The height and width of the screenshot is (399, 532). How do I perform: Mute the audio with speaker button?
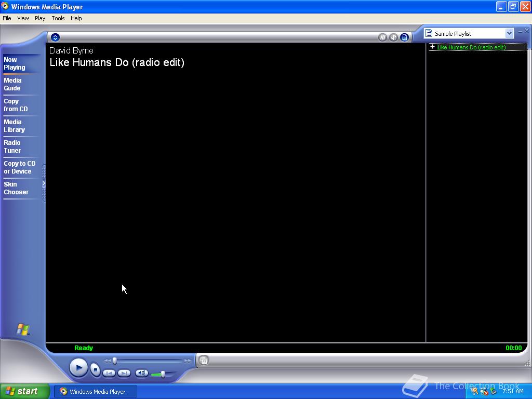coord(141,373)
